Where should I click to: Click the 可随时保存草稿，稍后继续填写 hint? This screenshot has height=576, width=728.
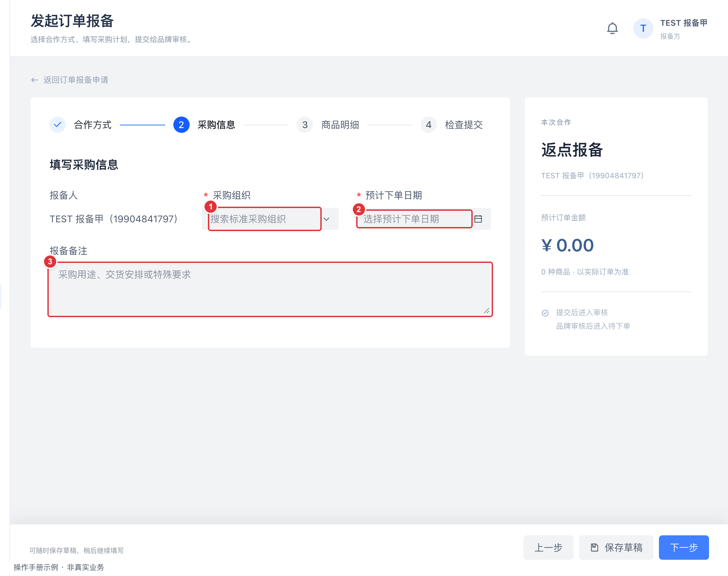pyautogui.click(x=77, y=551)
